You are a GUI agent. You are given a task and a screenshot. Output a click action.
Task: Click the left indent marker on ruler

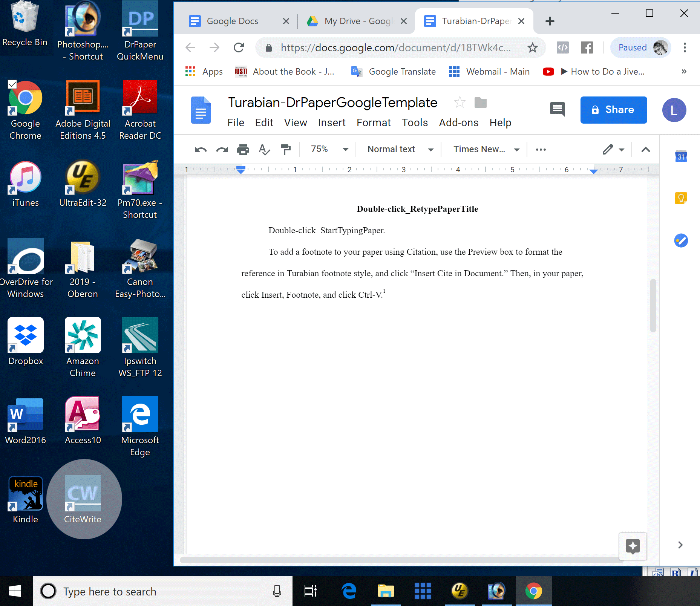[x=241, y=170]
